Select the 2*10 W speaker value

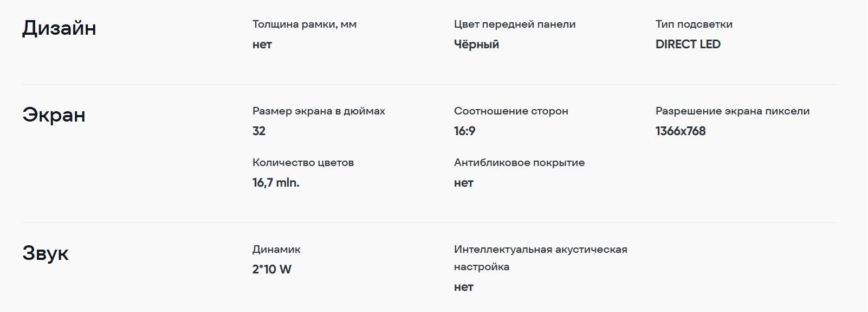click(x=271, y=270)
